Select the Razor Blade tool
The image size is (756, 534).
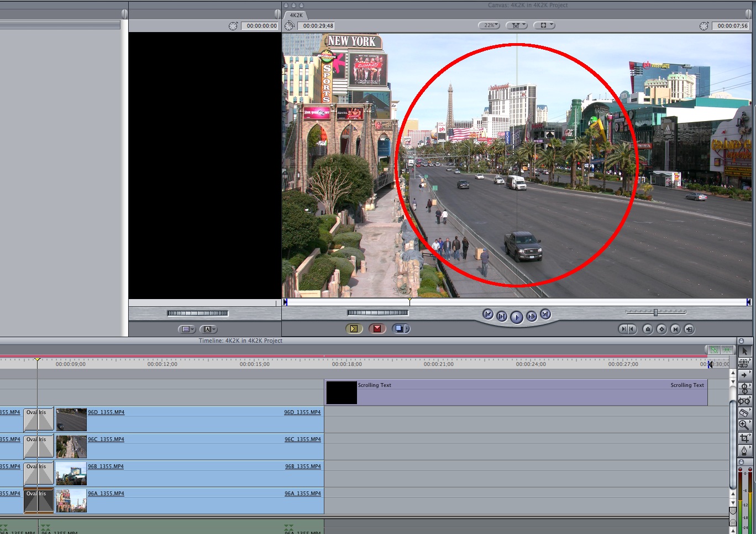click(744, 412)
